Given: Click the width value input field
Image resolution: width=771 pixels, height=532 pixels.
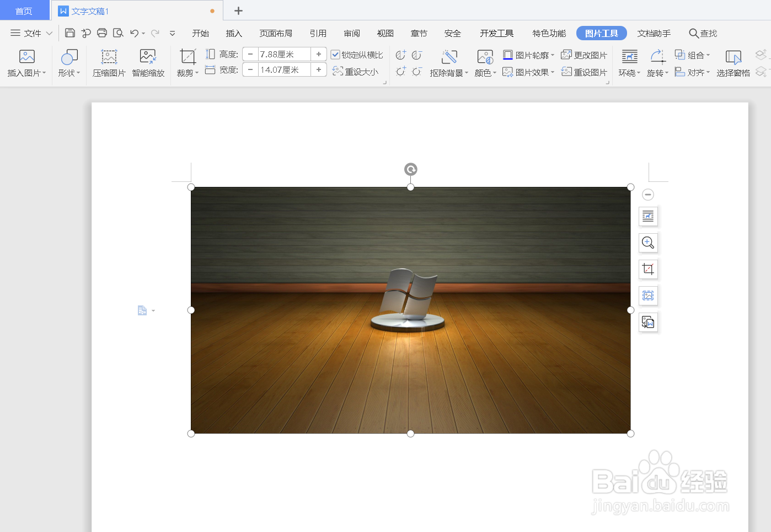Looking at the screenshot, I should pos(285,69).
